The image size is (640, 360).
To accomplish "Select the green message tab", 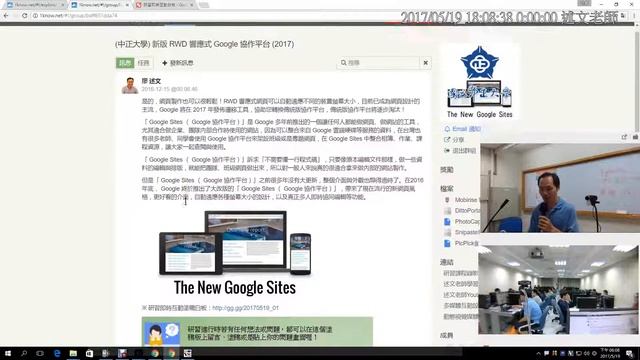I will click(125, 63).
